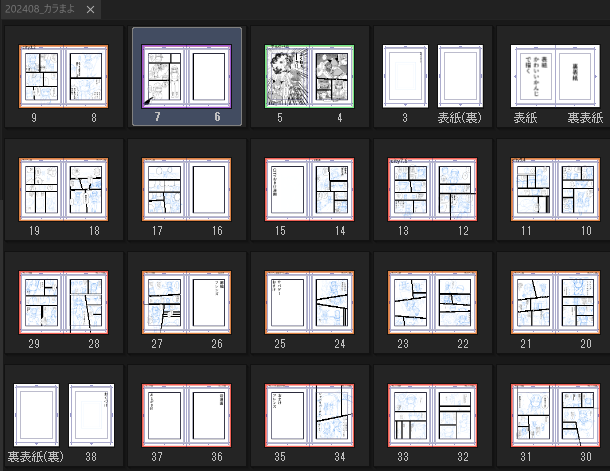Click the page number label 38

pos(91,457)
